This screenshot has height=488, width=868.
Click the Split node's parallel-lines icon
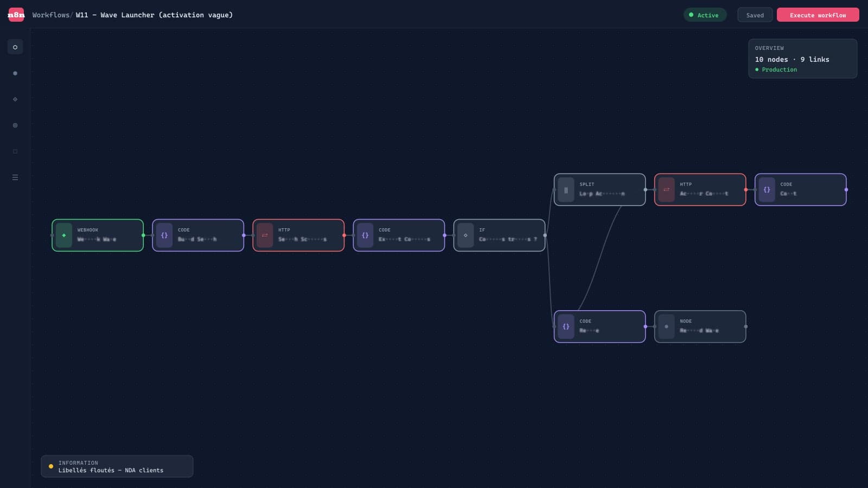point(566,189)
